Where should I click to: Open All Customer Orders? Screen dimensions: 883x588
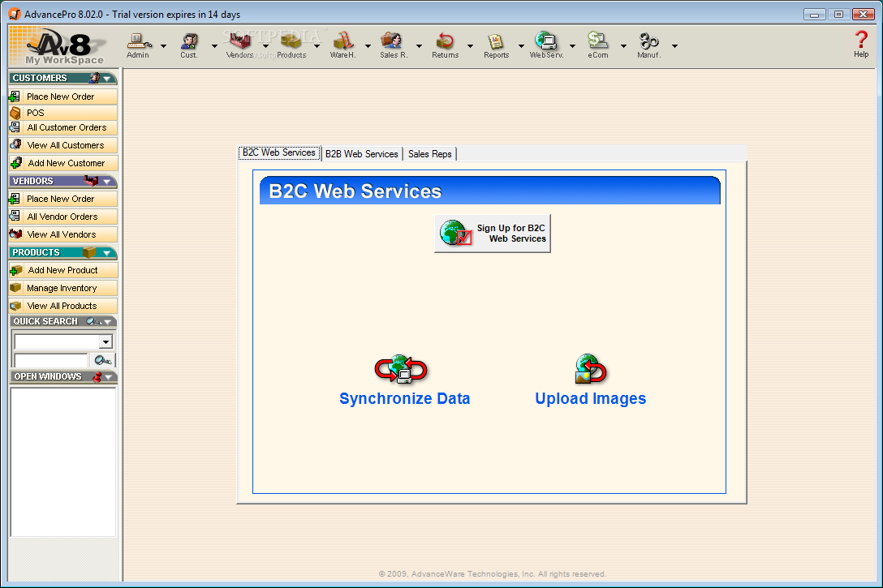point(63,127)
